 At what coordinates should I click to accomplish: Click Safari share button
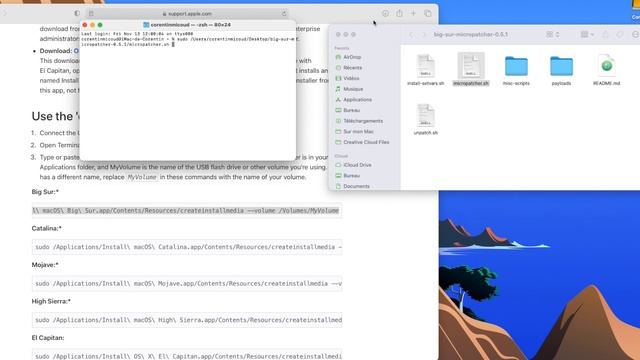[399, 13]
